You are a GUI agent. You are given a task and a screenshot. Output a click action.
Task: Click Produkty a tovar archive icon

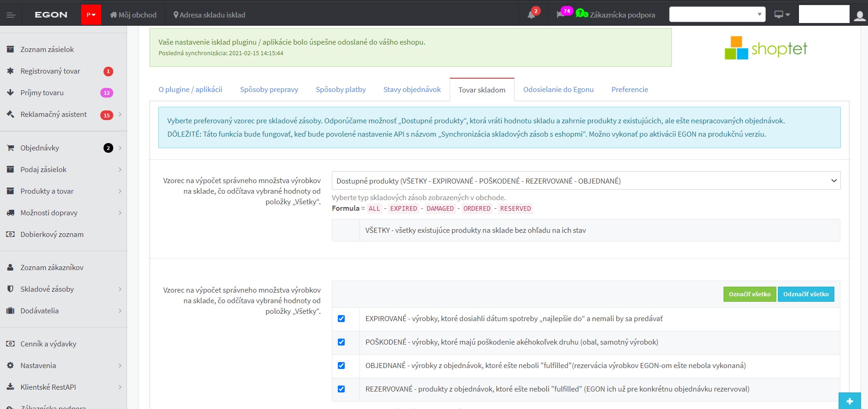[10, 191]
